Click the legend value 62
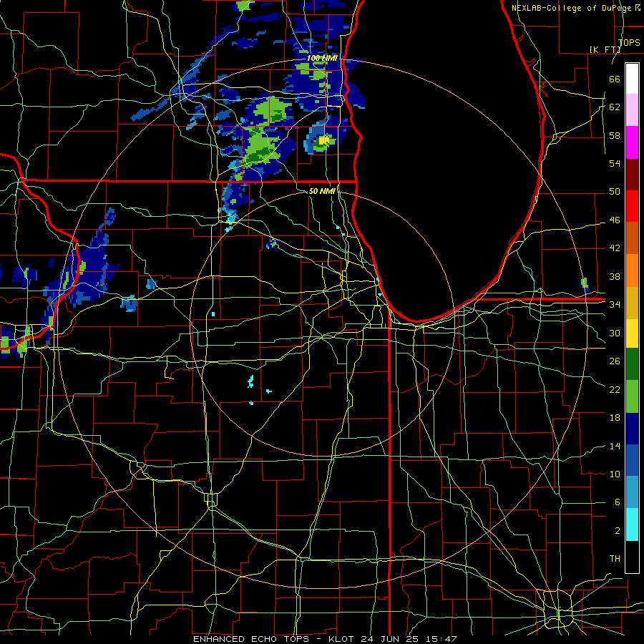 (x=615, y=107)
